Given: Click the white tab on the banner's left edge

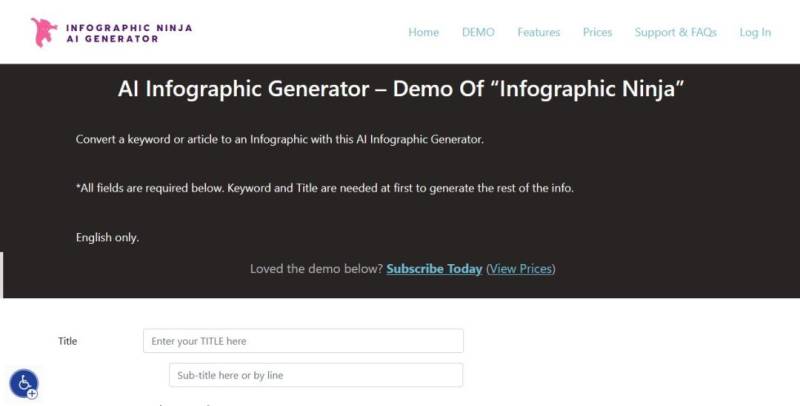Looking at the screenshot, I should coord(2,275).
